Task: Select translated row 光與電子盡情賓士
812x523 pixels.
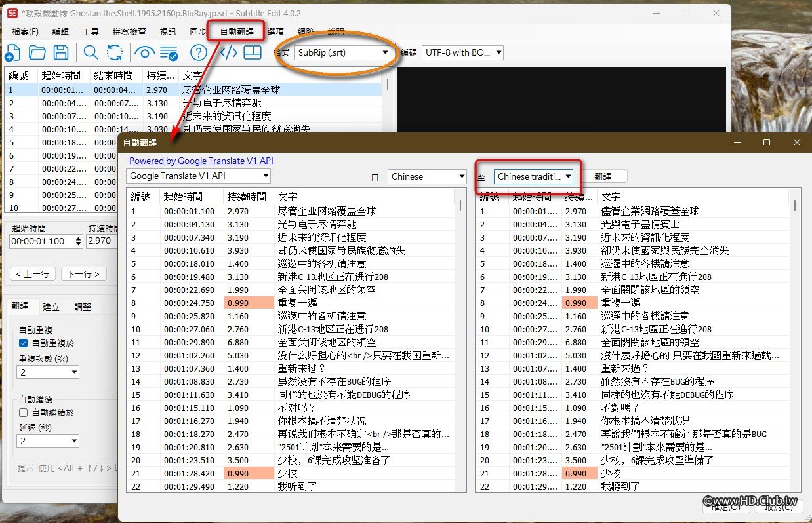Action: [x=634, y=224]
